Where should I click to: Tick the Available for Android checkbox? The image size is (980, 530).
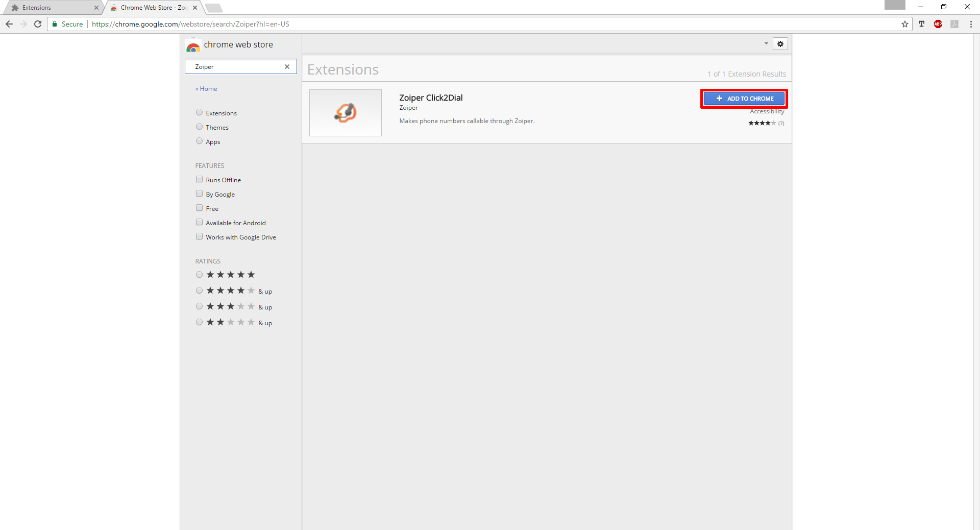click(x=200, y=223)
